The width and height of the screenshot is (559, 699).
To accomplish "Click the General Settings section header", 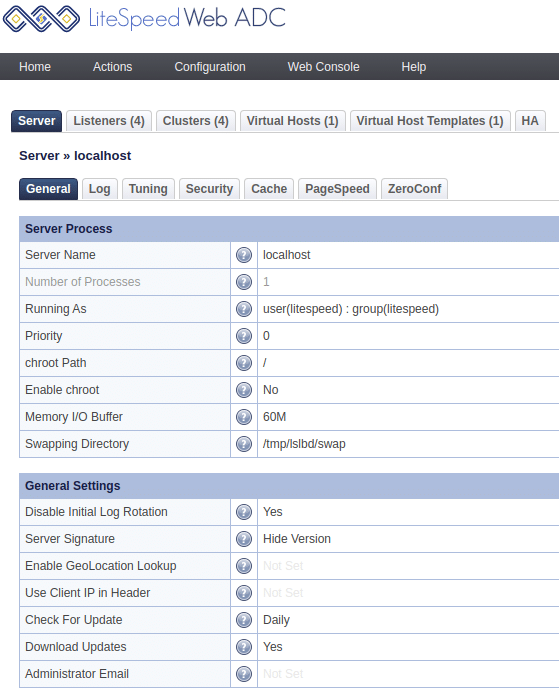I will coord(289,486).
